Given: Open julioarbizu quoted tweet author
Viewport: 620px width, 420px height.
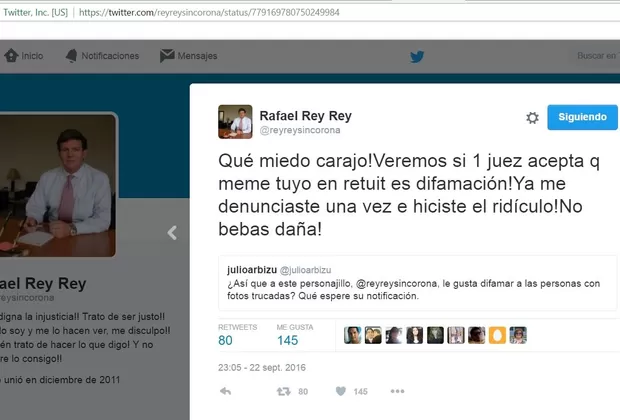Looking at the screenshot, I should [x=252, y=270].
